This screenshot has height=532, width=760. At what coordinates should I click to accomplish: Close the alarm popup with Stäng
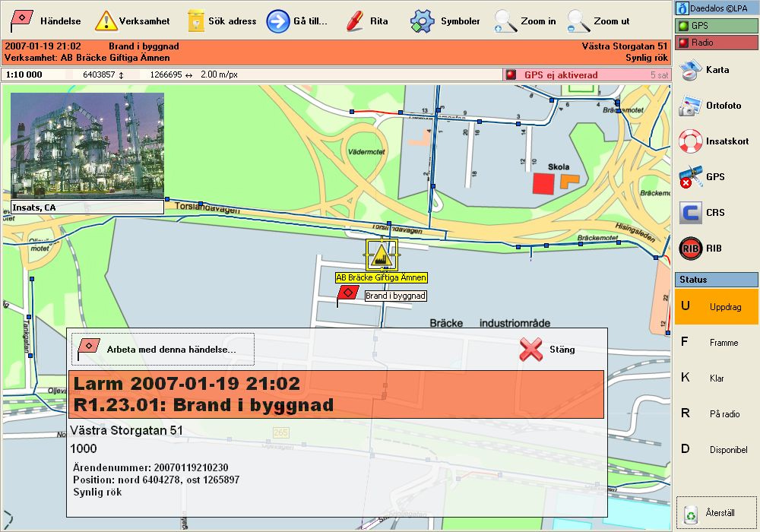coord(547,350)
